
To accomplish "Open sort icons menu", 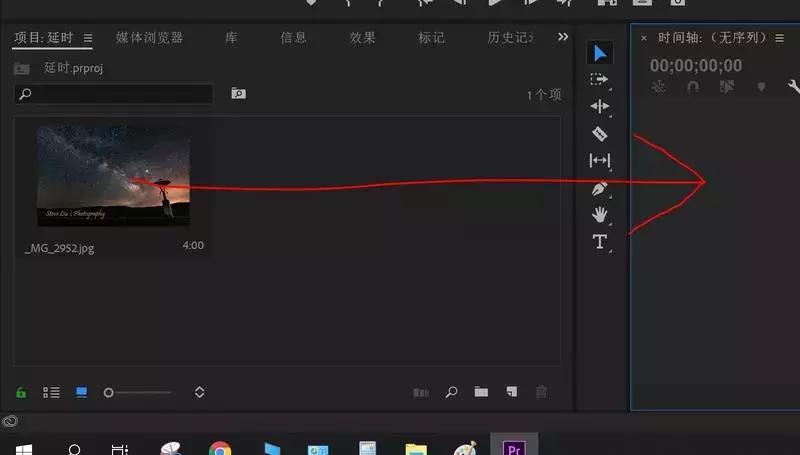I will (x=199, y=392).
